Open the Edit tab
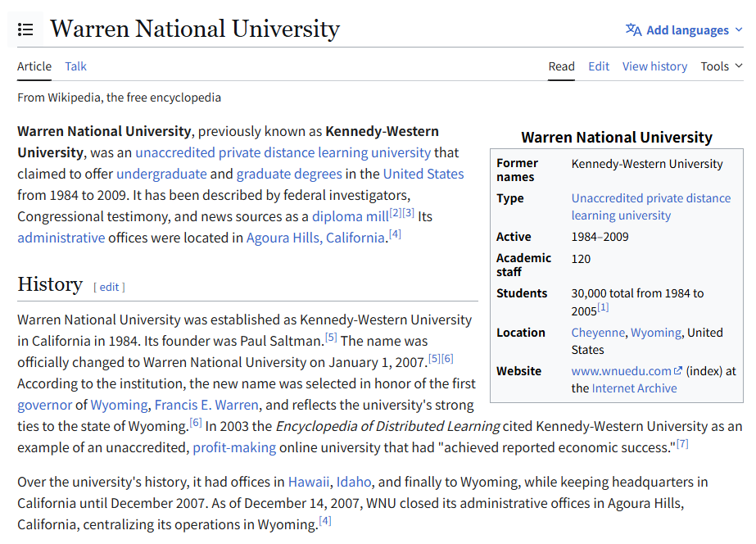This screenshot has width=756, height=544. pos(599,66)
